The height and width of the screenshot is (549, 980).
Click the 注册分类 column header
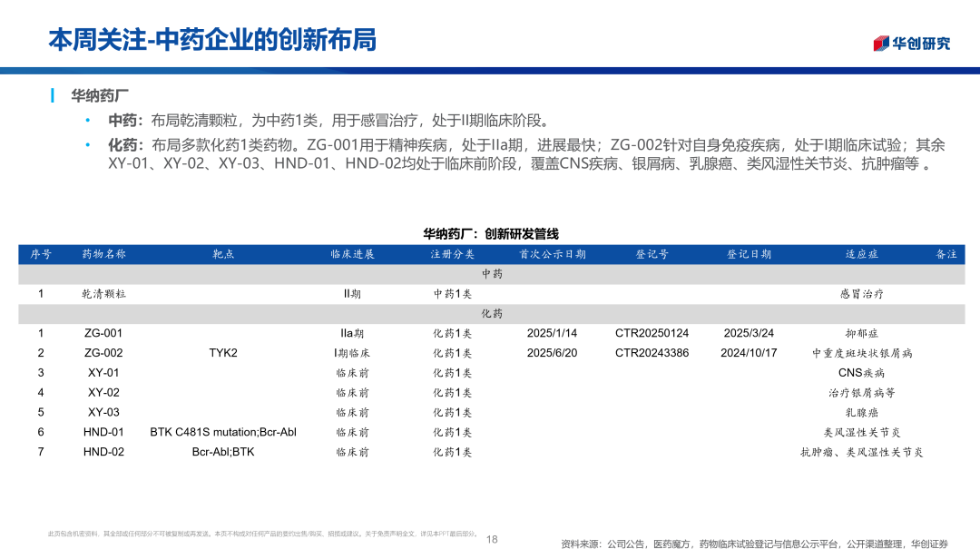tap(452, 254)
